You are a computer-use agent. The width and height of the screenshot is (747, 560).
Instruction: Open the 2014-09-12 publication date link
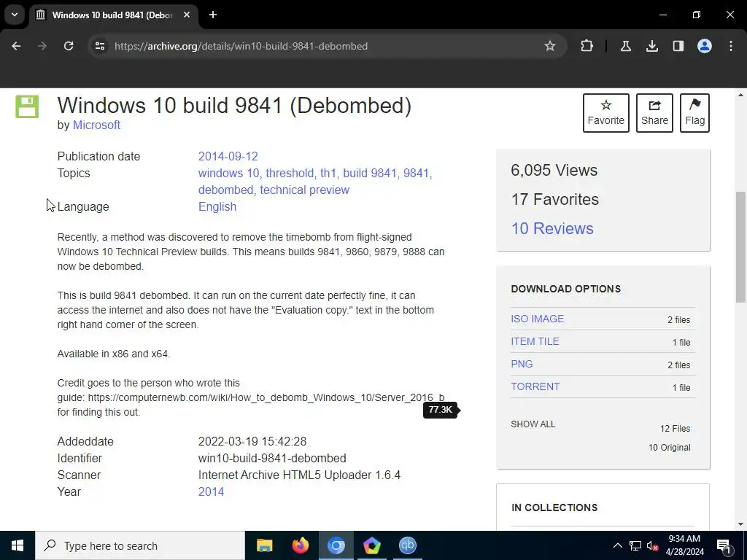pyautogui.click(x=228, y=156)
